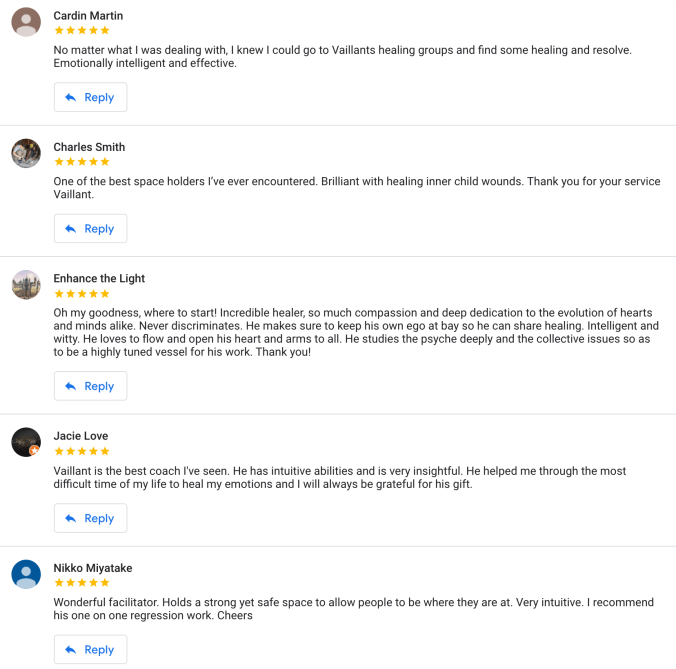Viewport: 676px width, 669px height.
Task: Click Cardin Martin's profile avatar
Action: (x=26, y=22)
